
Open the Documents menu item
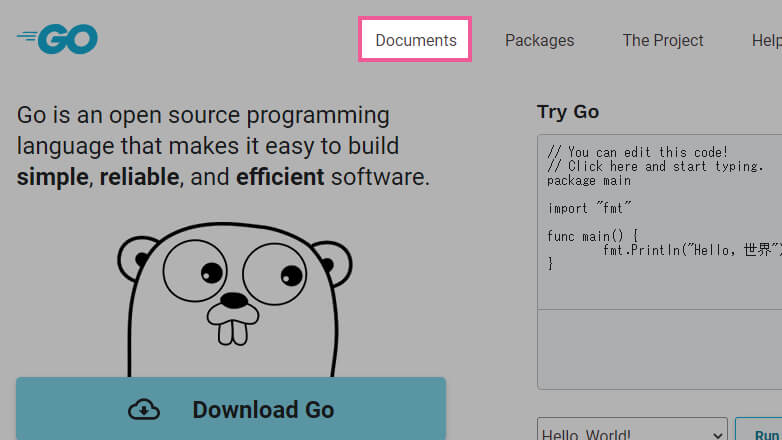(415, 40)
